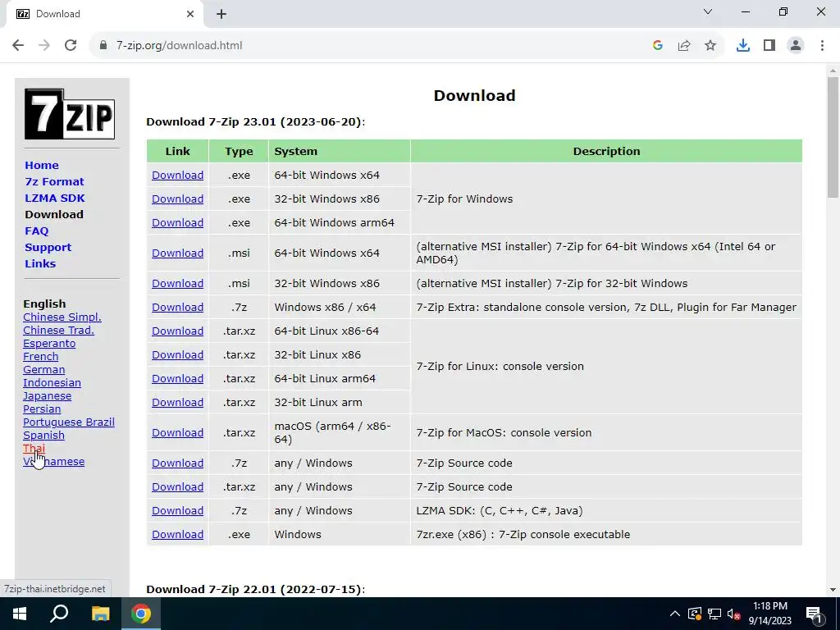The height and width of the screenshot is (630, 840).
Task: Share this page icon
Action: point(684,46)
